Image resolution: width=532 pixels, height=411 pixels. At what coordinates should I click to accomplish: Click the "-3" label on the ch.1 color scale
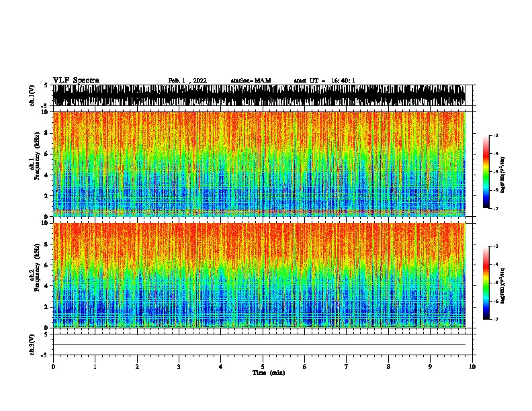pos(495,135)
